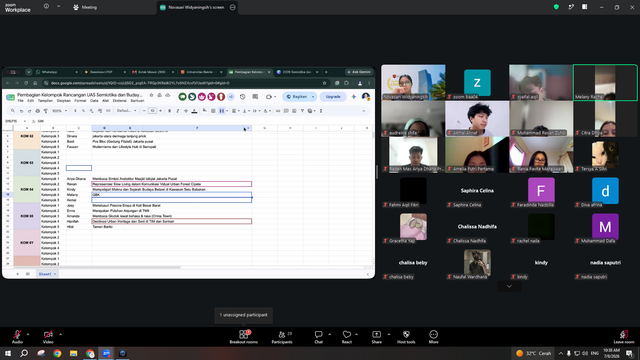Click the fill color button in Sheets

[x=205, y=111]
